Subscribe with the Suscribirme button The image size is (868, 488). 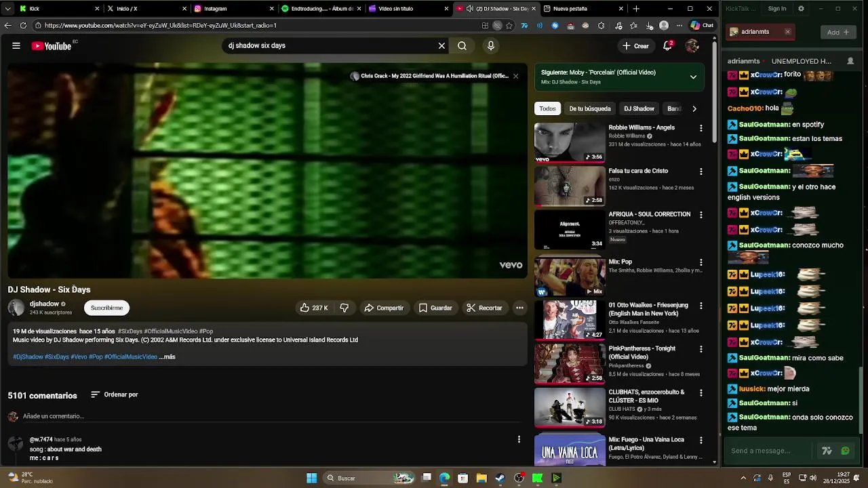[106, 308]
